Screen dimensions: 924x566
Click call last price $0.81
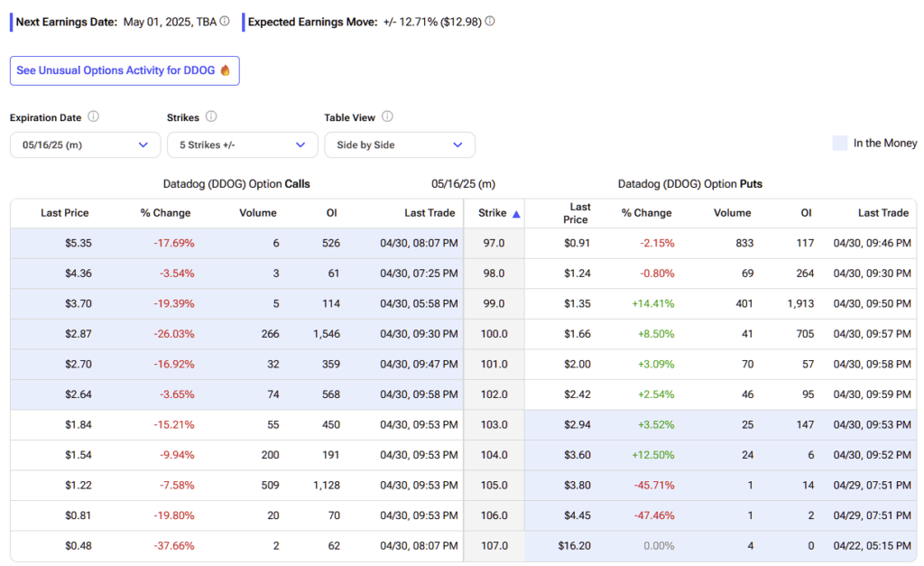pyautogui.click(x=79, y=515)
